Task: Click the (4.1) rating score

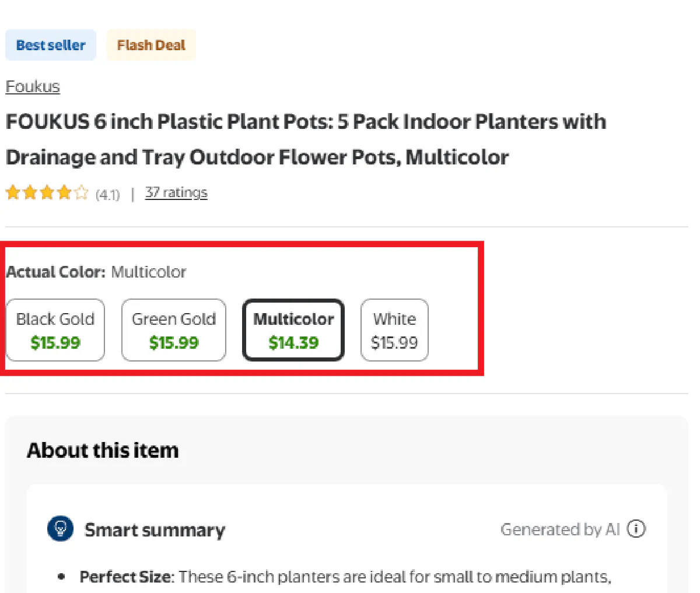Action: [107, 195]
